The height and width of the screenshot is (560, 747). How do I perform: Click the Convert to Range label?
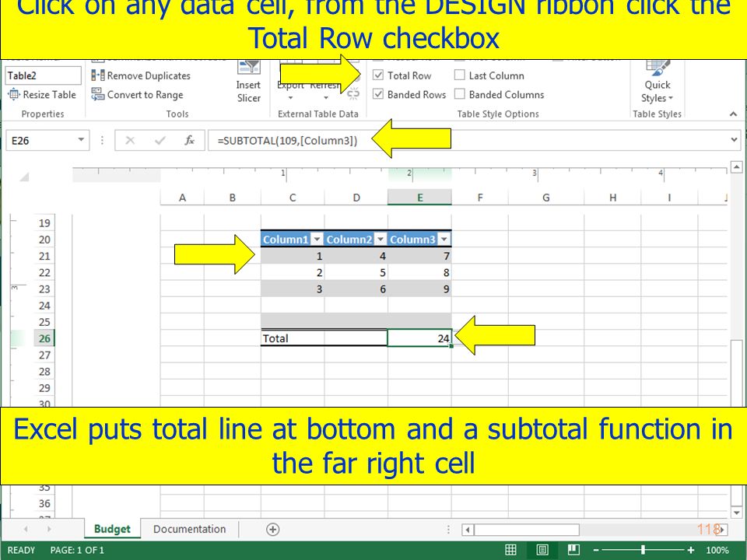[146, 95]
